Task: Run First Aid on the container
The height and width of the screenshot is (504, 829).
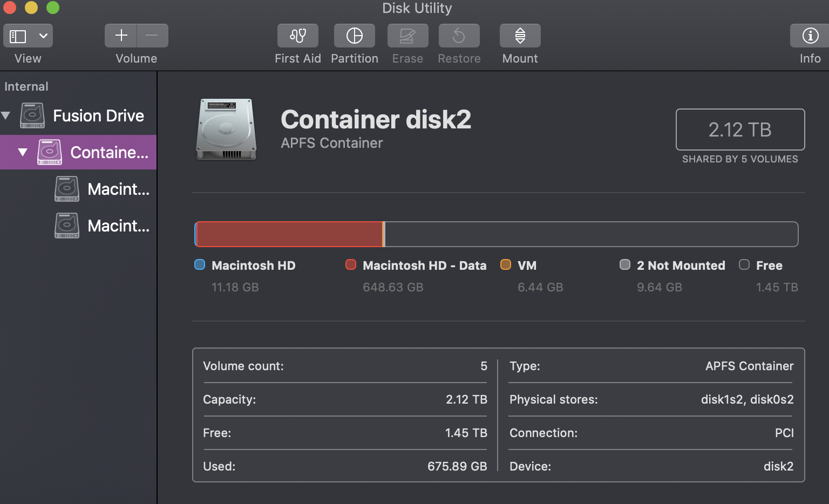Action: [298, 36]
